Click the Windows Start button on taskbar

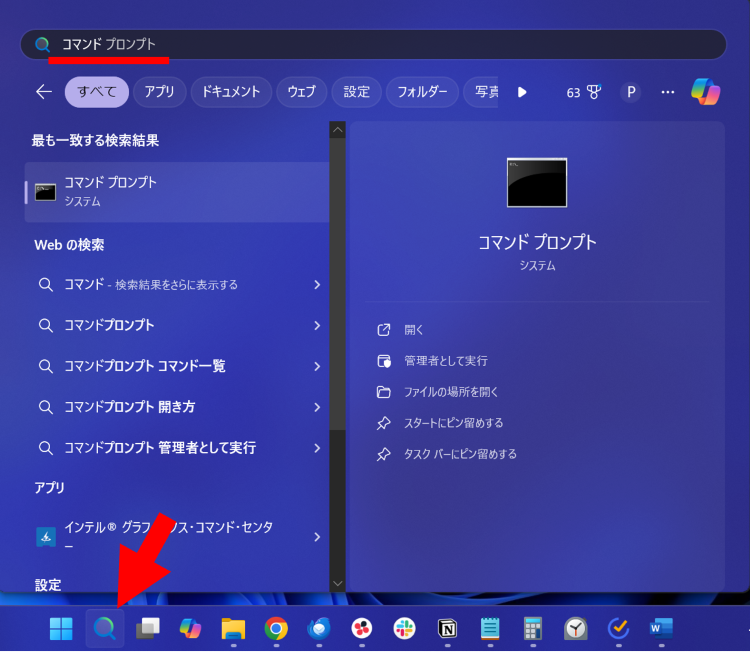61,628
